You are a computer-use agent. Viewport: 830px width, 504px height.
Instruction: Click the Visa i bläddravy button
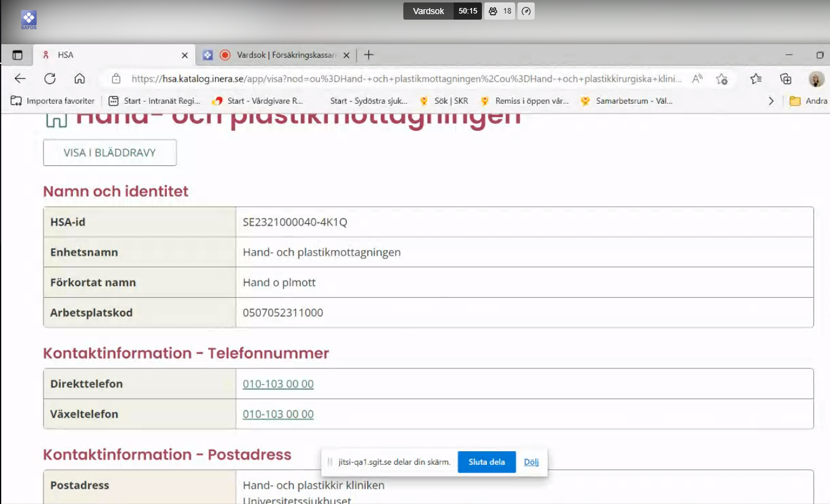(x=110, y=153)
